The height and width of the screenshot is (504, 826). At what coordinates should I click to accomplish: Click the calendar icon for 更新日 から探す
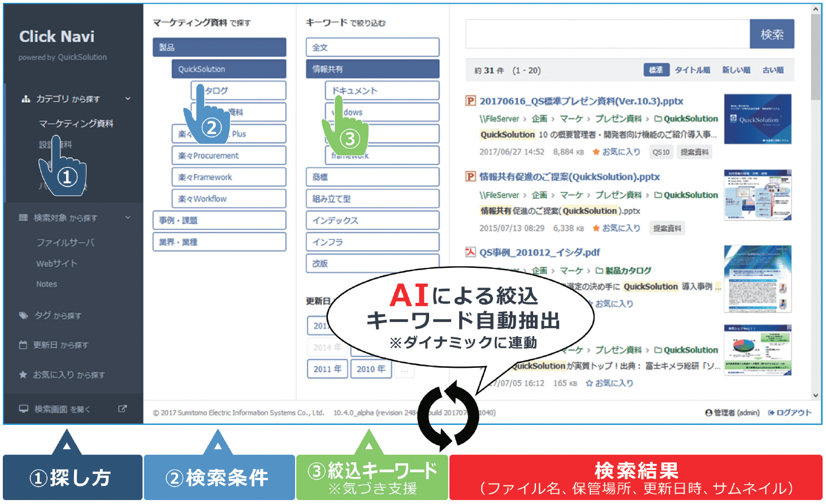(23, 345)
